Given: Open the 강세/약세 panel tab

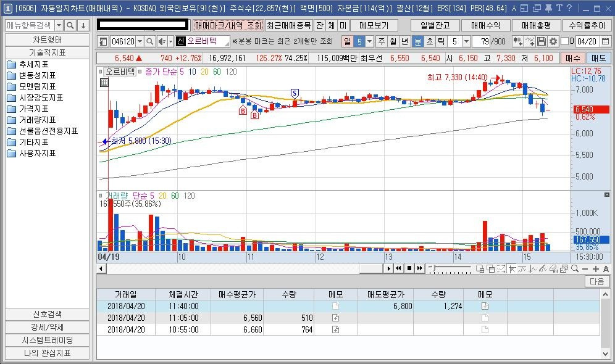Looking at the screenshot, I should click(47, 327).
